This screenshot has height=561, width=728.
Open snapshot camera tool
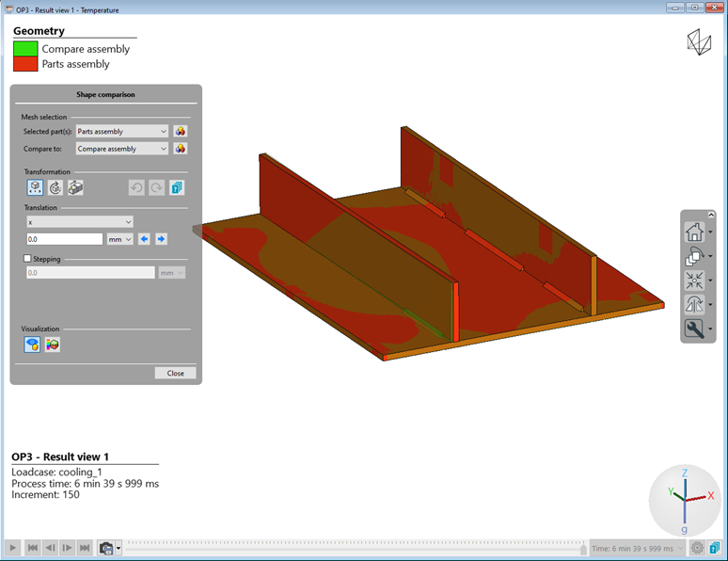click(106, 548)
